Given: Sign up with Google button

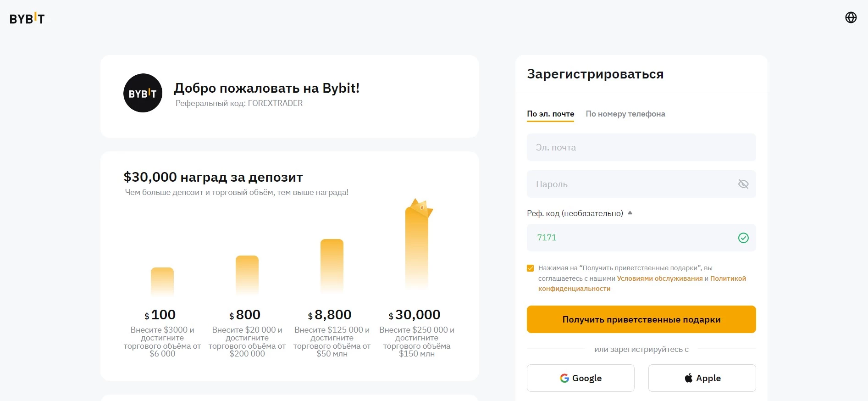Looking at the screenshot, I should click(x=580, y=378).
